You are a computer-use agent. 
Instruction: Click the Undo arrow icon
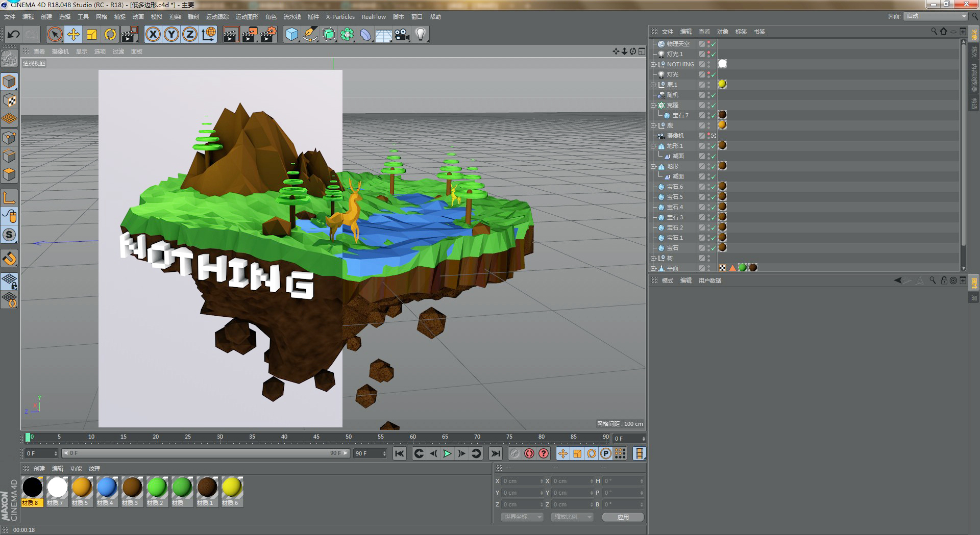point(13,35)
